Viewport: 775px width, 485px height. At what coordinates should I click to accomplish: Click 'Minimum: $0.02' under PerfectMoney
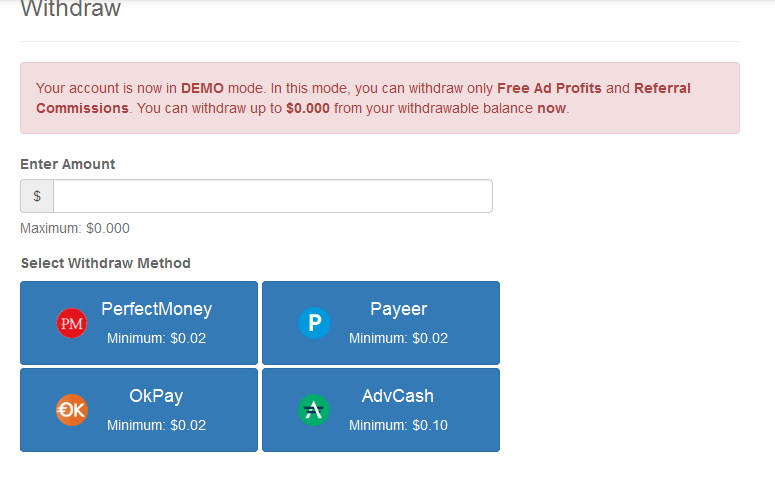point(157,338)
